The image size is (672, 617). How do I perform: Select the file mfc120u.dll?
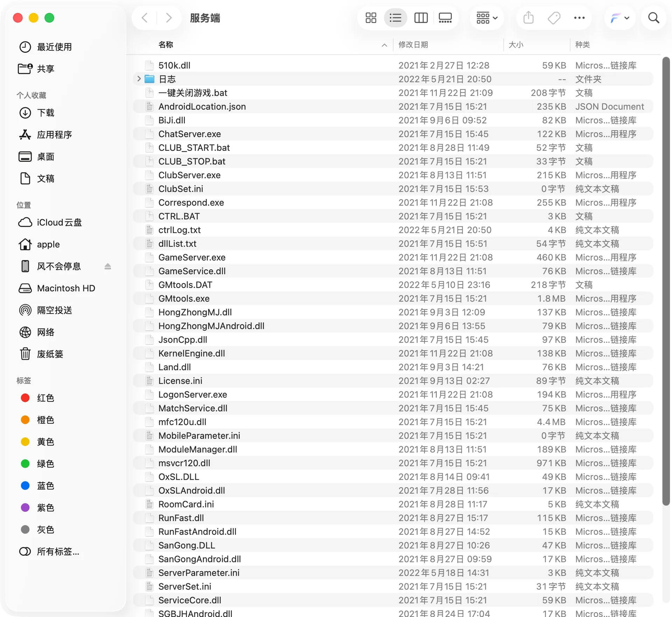pyautogui.click(x=393, y=422)
